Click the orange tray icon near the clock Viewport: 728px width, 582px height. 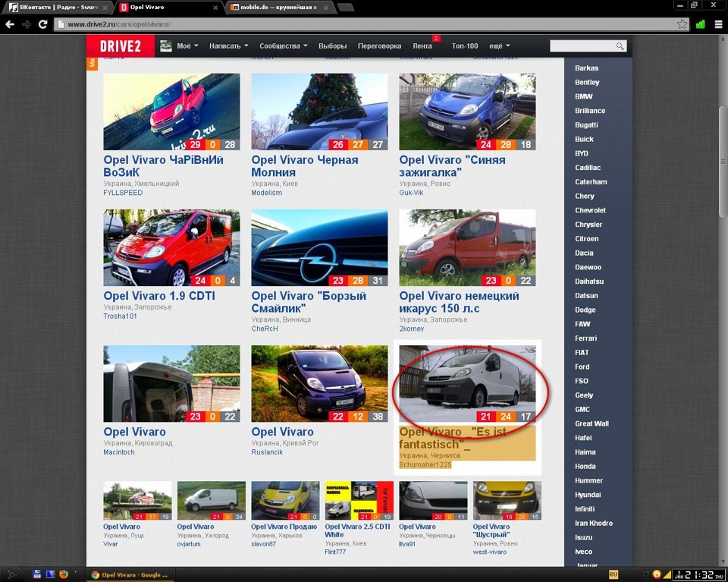[656, 574]
